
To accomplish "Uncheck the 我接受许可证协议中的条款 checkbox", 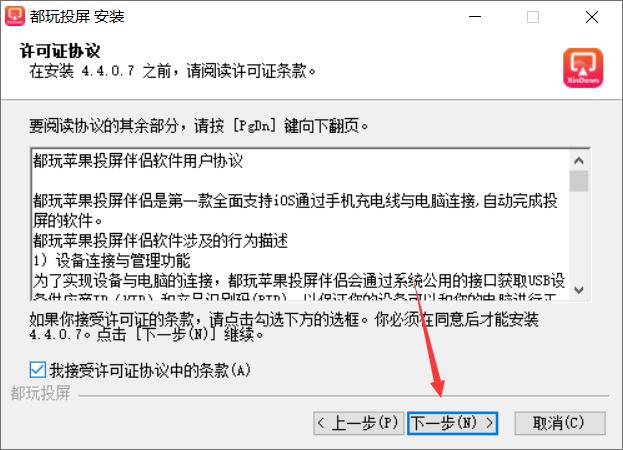I will (37, 370).
